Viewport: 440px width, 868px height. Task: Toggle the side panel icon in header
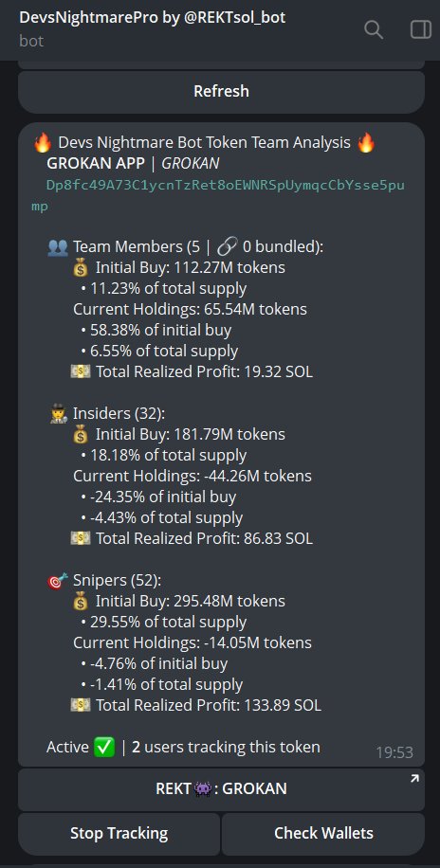pyautogui.click(x=421, y=29)
